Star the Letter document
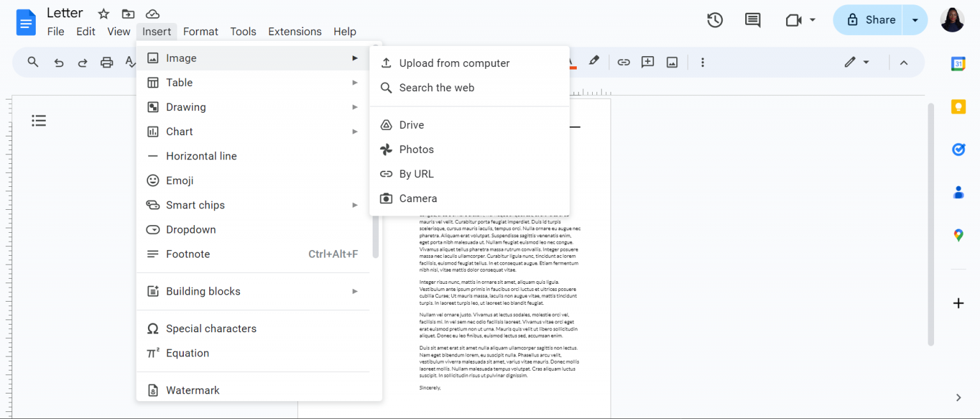This screenshot has width=980, height=419. pos(103,13)
